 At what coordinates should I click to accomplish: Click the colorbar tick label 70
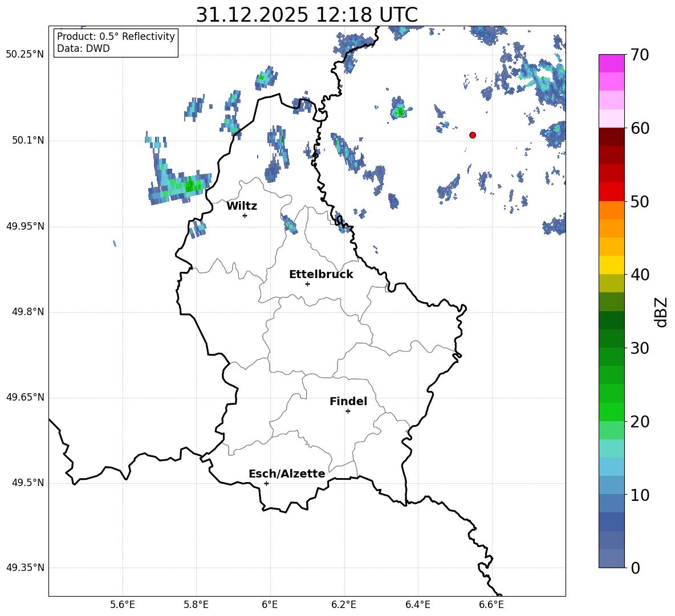click(640, 55)
